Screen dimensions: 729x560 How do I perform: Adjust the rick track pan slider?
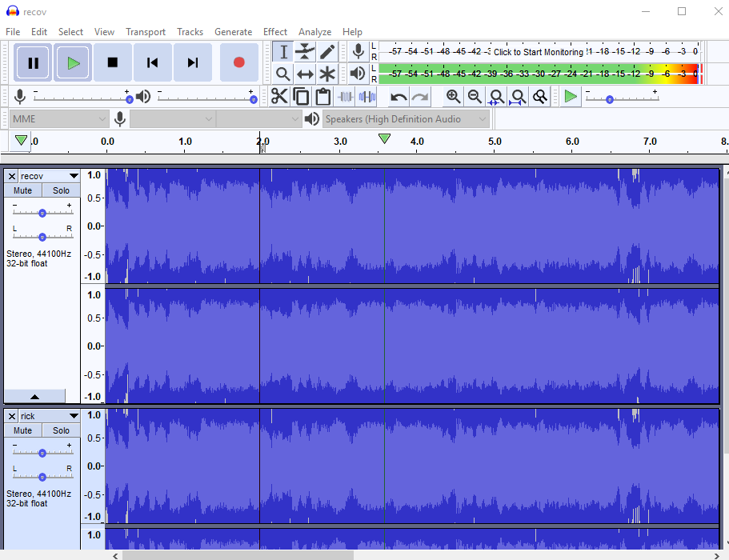pyautogui.click(x=42, y=477)
